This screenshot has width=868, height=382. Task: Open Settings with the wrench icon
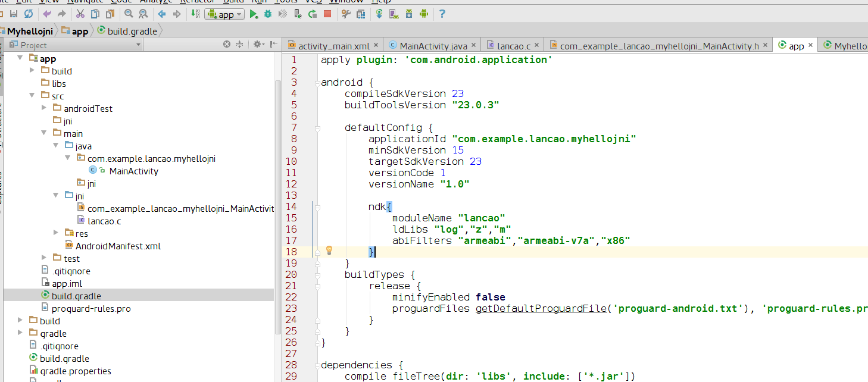click(x=345, y=14)
